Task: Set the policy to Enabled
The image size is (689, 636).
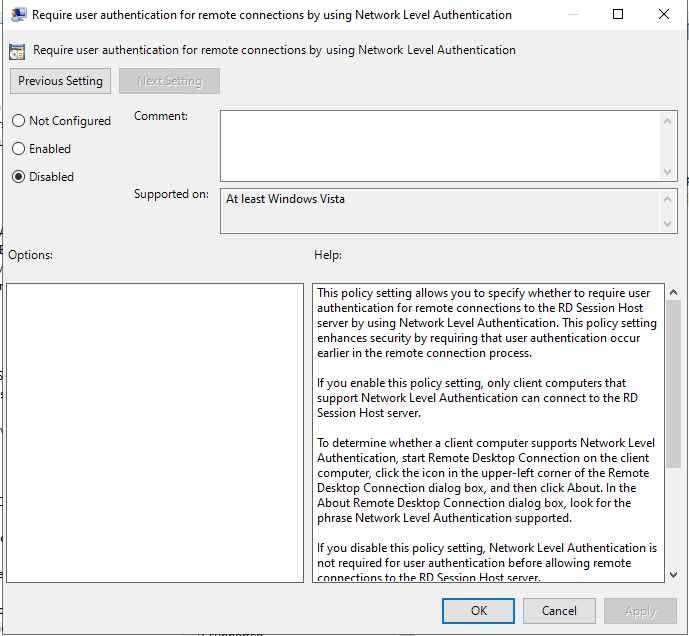Action: click(x=19, y=149)
